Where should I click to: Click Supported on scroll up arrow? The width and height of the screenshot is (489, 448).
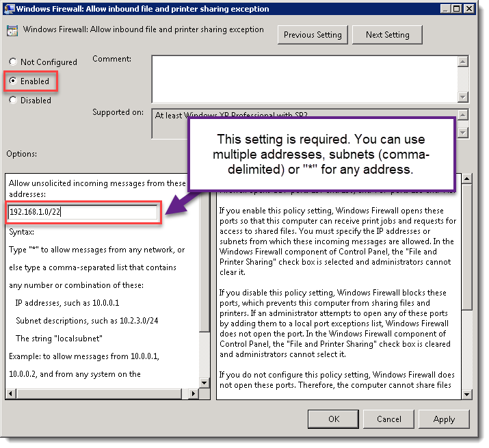click(x=463, y=114)
